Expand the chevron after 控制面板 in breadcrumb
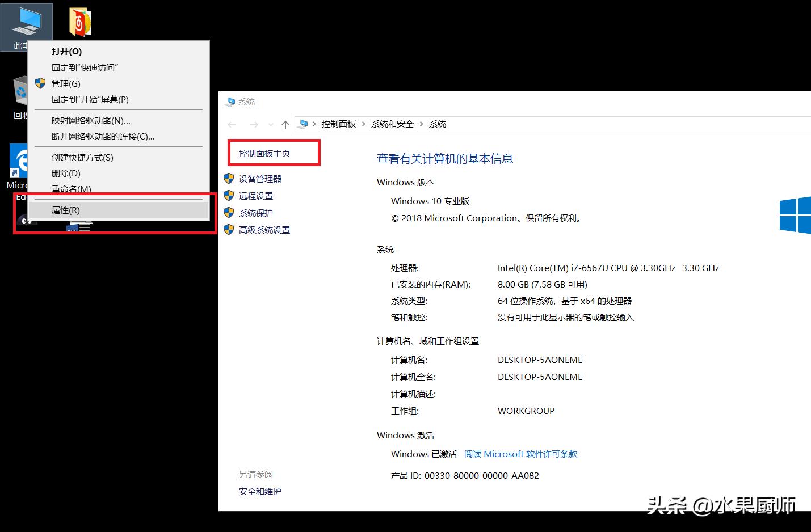The height and width of the screenshot is (532, 811). coord(364,124)
